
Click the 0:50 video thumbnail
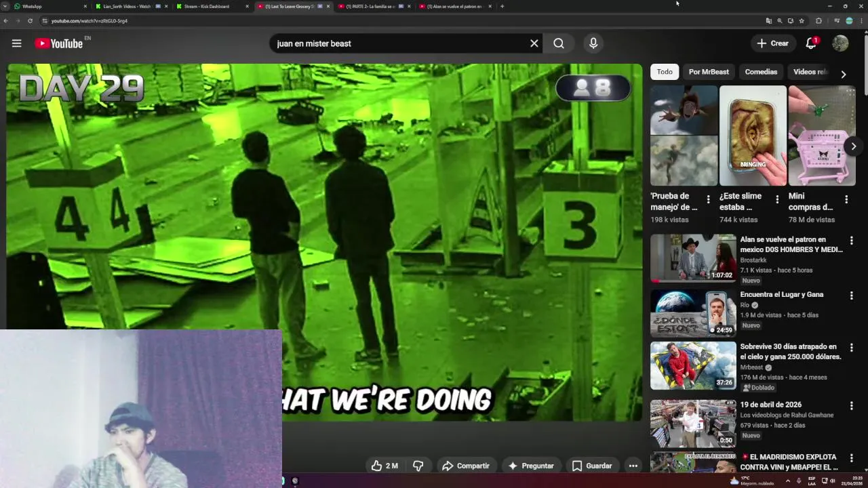693,424
